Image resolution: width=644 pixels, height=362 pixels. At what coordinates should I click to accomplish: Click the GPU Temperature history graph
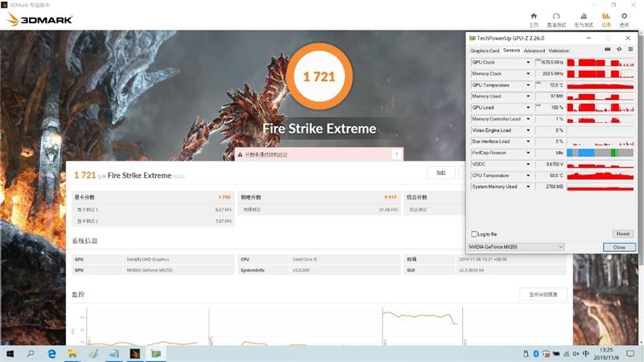coord(600,85)
